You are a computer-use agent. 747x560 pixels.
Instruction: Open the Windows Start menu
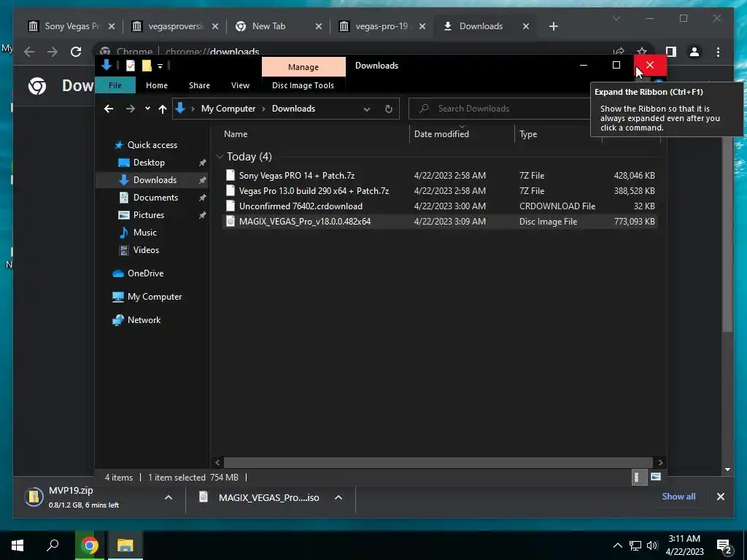pyautogui.click(x=18, y=545)
